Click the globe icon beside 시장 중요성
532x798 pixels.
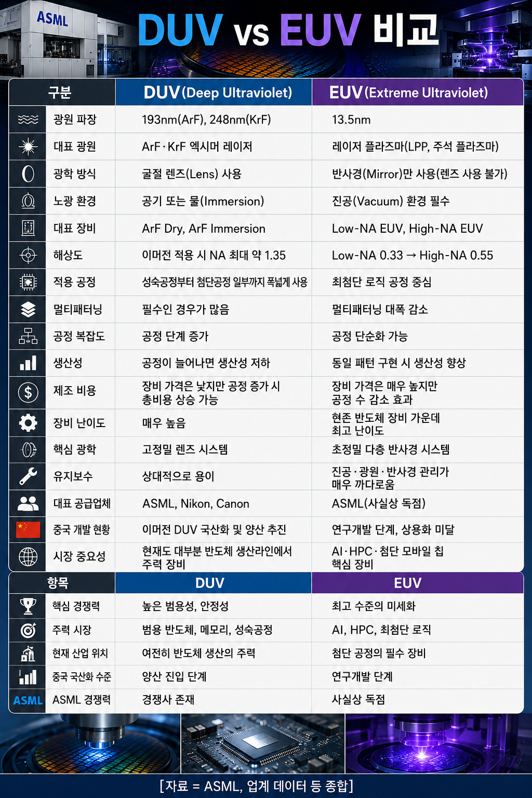28,556
